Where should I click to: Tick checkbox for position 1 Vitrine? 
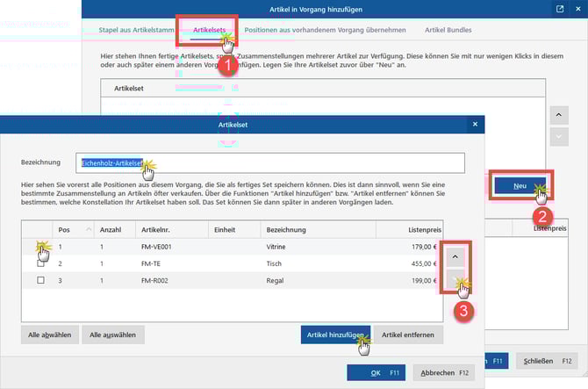[x=40, y=248]
